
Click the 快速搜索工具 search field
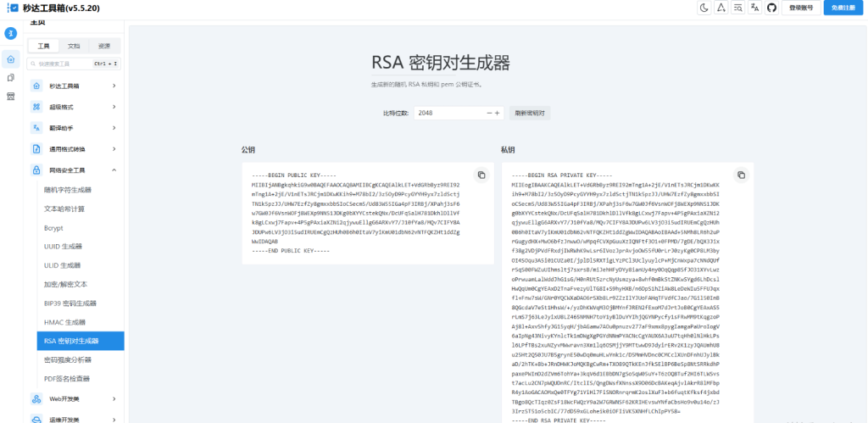point(64,64)
